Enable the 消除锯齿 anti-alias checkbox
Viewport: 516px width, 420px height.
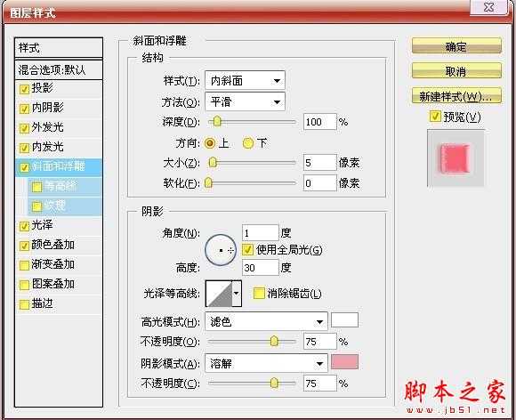point(259,293)
